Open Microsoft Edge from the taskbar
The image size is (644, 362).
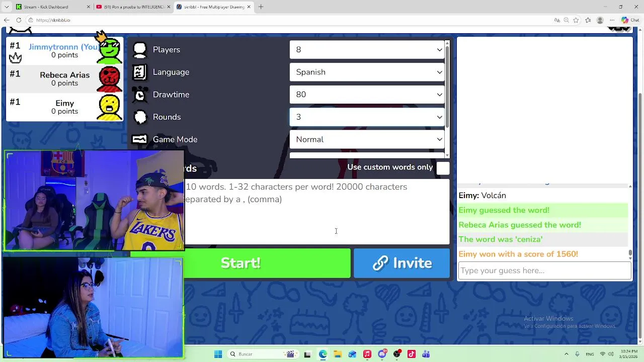click(x=323, y=354)
